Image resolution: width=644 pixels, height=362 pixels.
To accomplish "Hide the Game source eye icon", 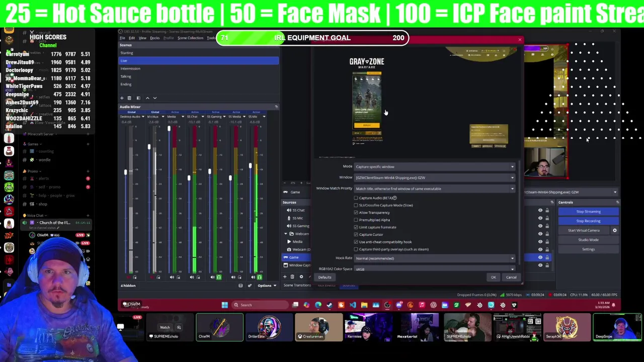I will pos(540,257).
